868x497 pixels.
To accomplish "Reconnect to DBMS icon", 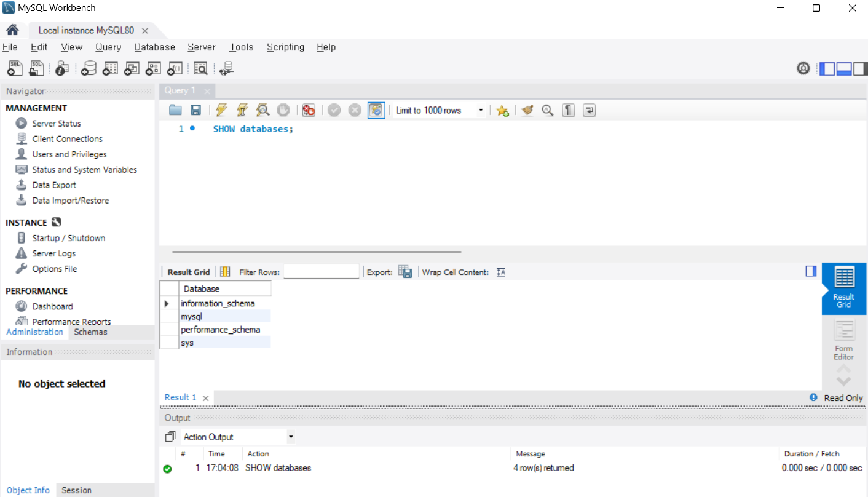I will [226, 68].
